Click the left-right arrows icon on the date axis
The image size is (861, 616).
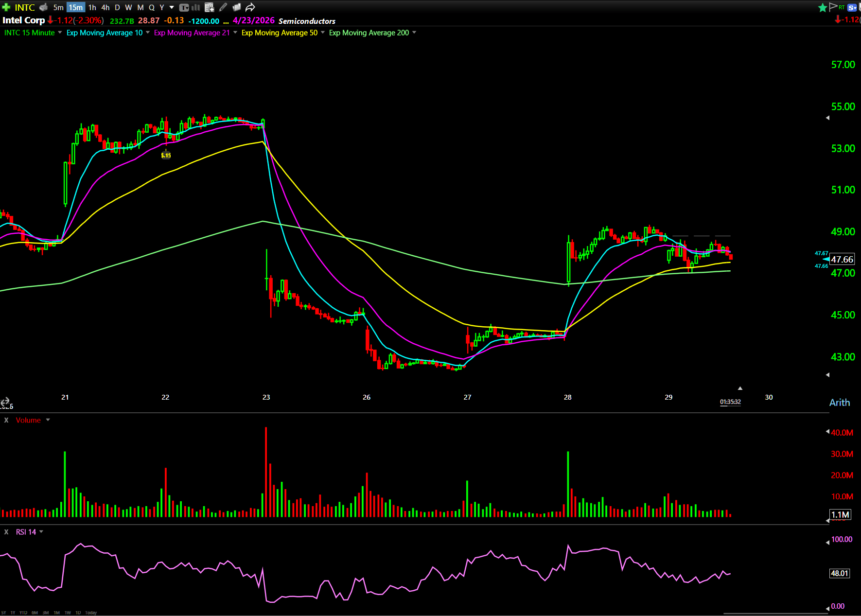pyautogui.click(x=5, y=402)
